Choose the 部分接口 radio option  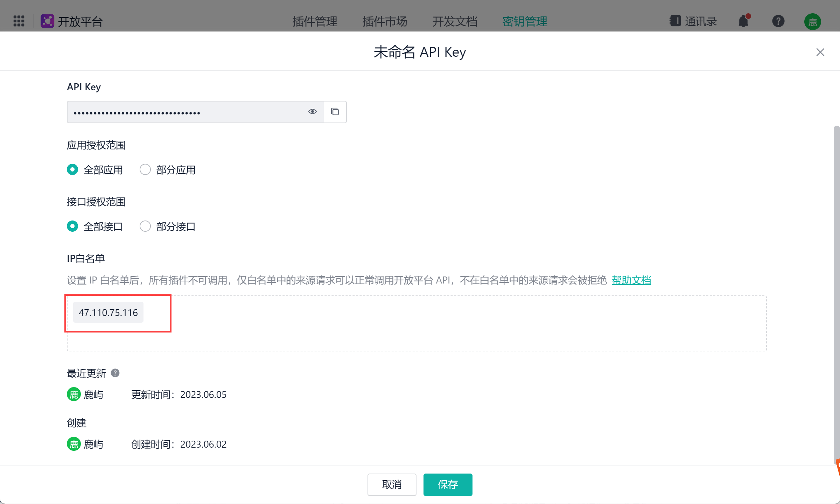click(x=145, y=226)
